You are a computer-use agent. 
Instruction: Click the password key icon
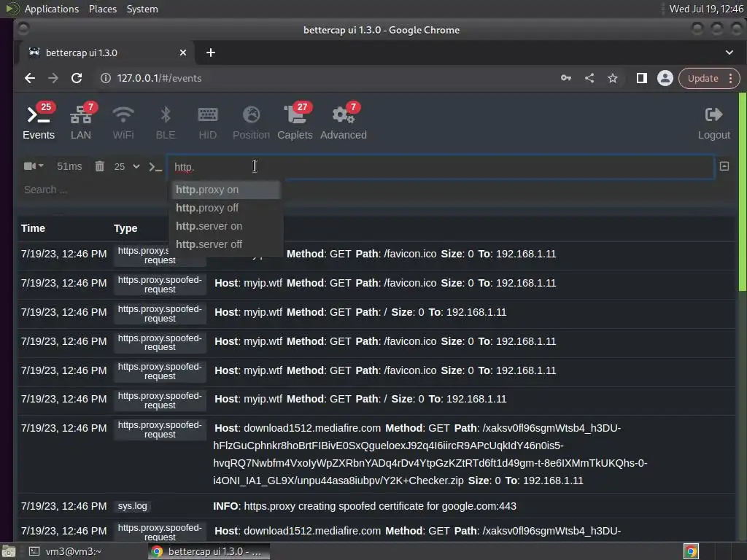coord(566,78)
